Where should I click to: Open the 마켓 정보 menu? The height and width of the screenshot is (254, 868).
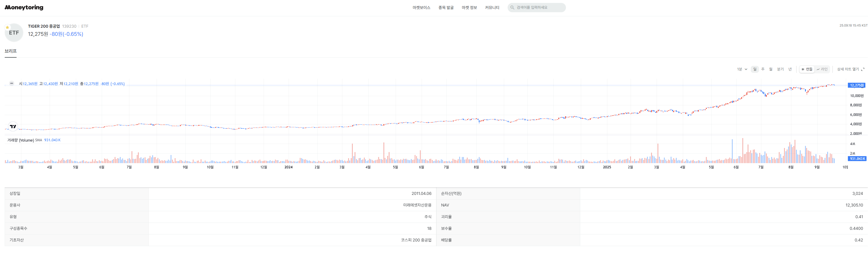coord(469,7)
